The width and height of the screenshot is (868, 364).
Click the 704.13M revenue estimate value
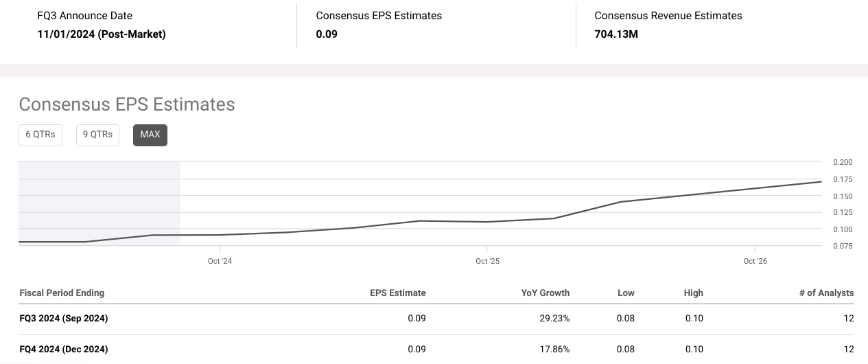615,34
